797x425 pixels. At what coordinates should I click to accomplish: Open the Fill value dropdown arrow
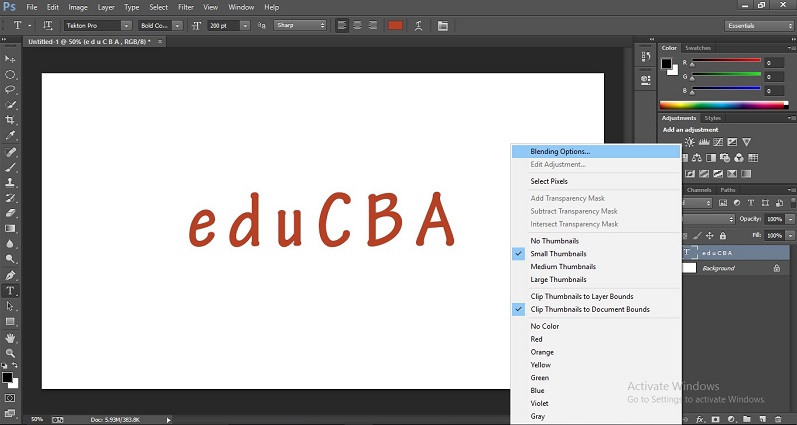pos(790,236)
